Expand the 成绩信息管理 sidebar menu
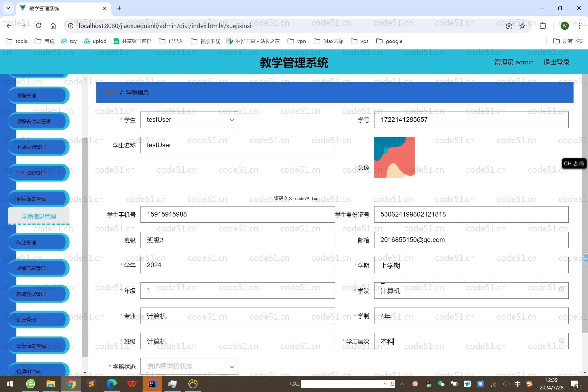Viewport: 588px width, 392px height. [x=38, y=268]
